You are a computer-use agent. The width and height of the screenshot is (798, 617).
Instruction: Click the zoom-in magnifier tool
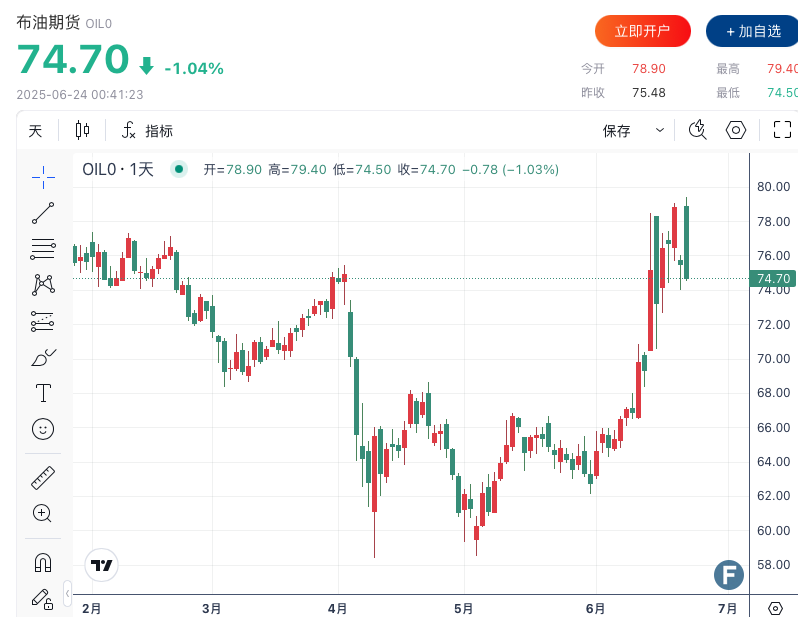coord(43,513)
